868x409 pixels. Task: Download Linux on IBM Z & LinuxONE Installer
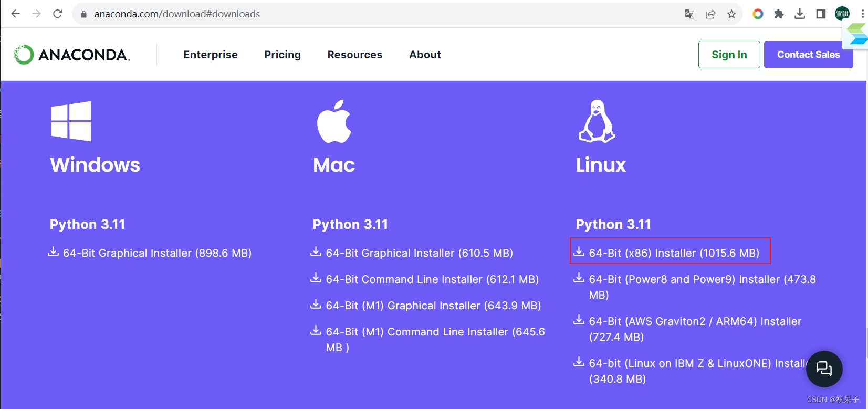pos(697,371)
